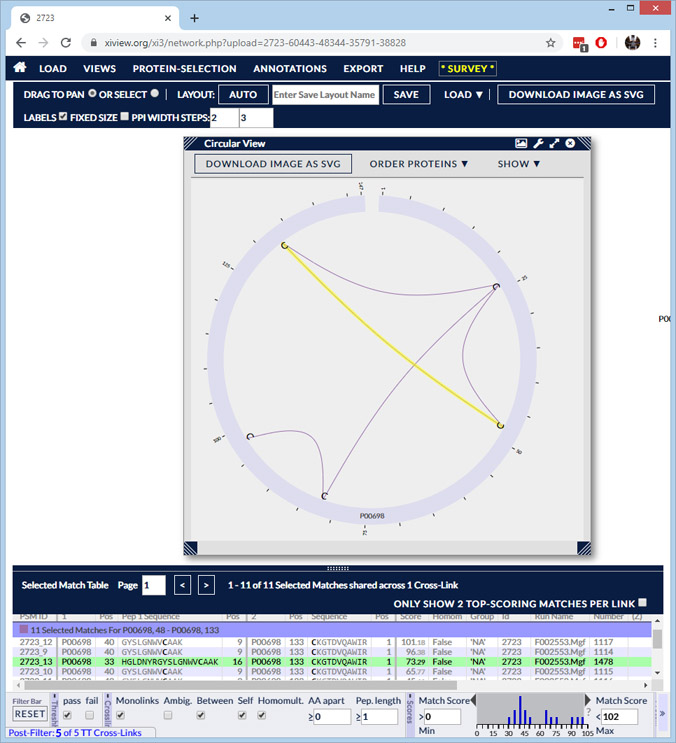The width and height of the screenshot is (676, 743).
Task: Open the Help menu
Action: click(413, 69)
